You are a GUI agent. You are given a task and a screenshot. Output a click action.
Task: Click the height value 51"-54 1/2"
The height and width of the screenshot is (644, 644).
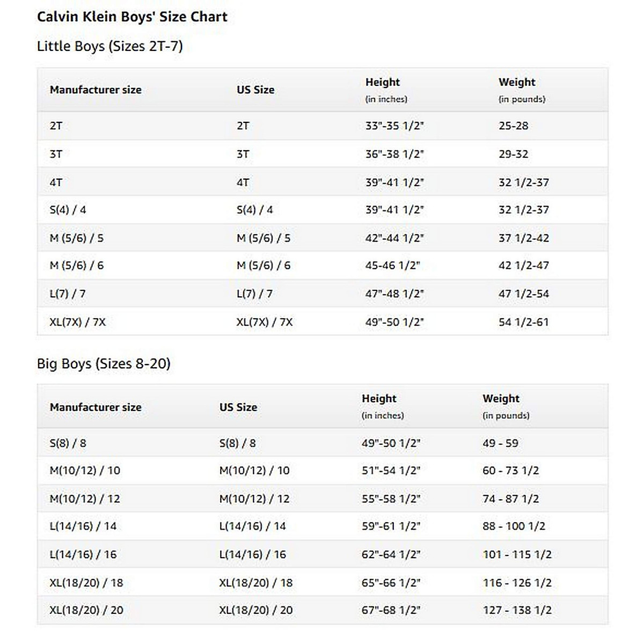click(391, 471)
